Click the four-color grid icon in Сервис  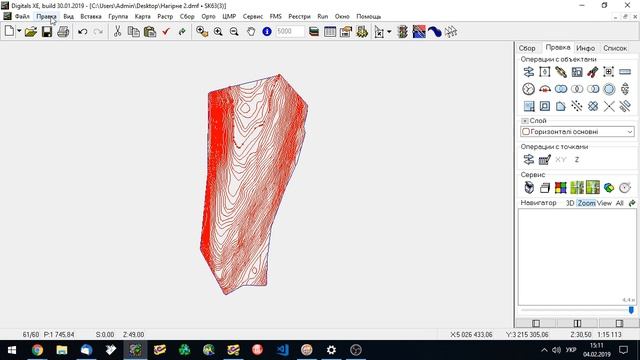click(x=561, y=187)
